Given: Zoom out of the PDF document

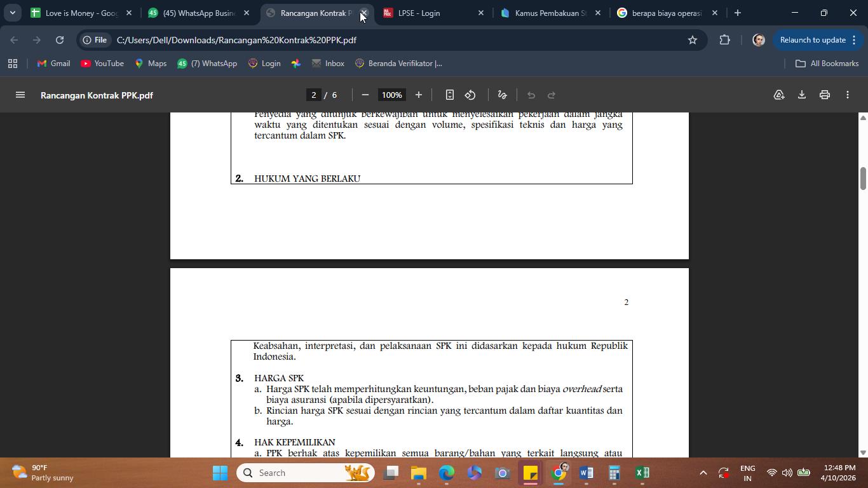Looking at the screenshot, I should [x=365, y=95].
